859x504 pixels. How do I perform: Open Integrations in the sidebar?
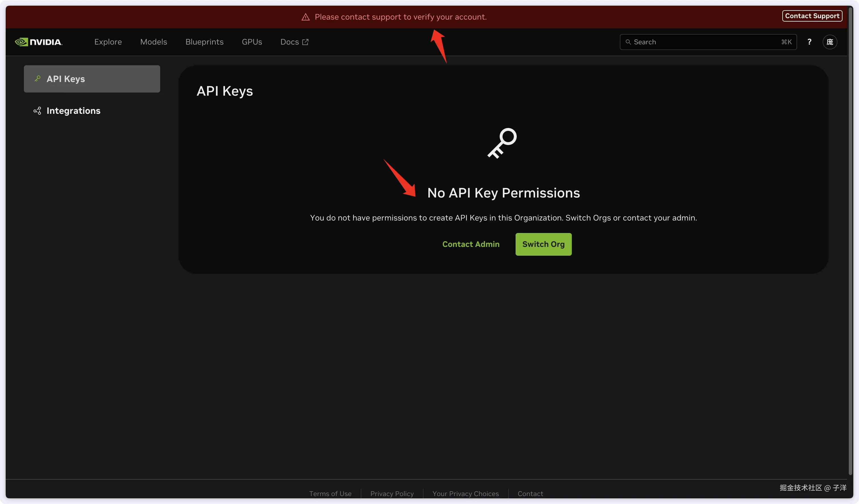pos(73,111)
